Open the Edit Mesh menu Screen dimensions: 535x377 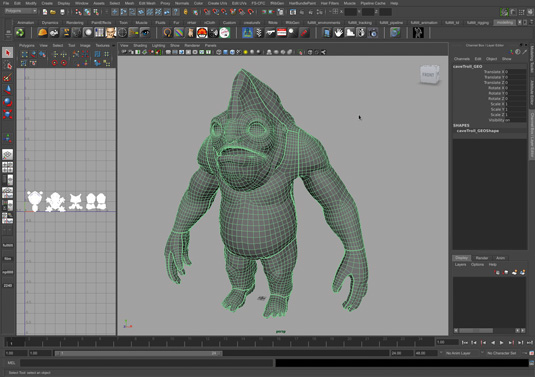coord(147,3)
